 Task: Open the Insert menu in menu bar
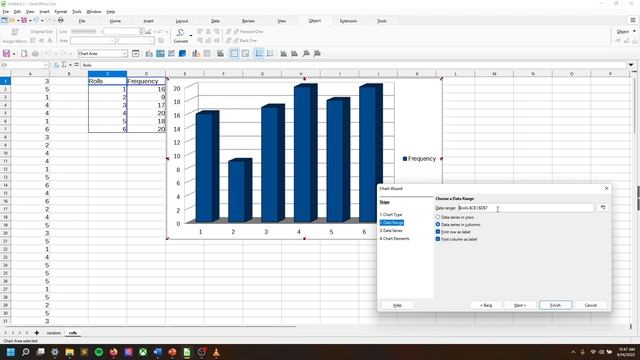[44, 12]
